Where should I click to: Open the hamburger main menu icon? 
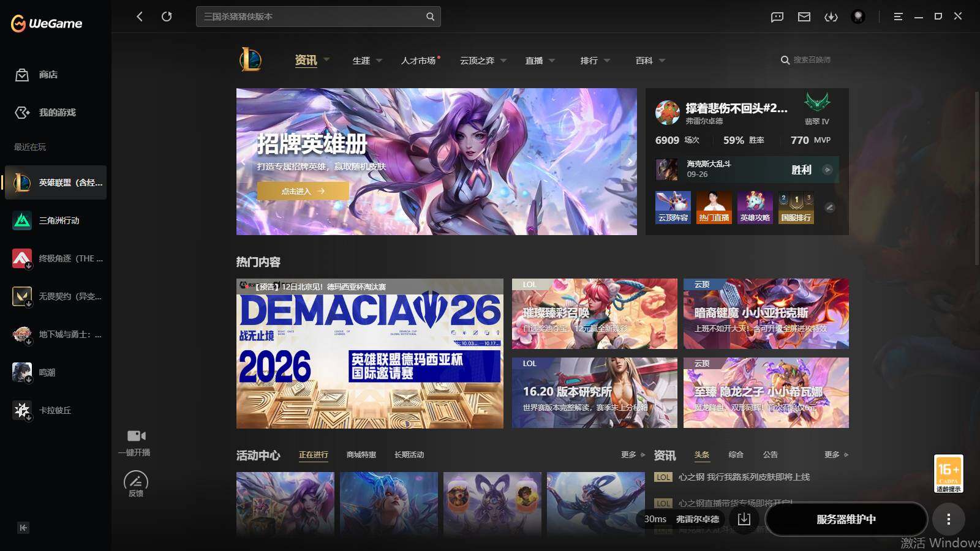click(898, 17)
